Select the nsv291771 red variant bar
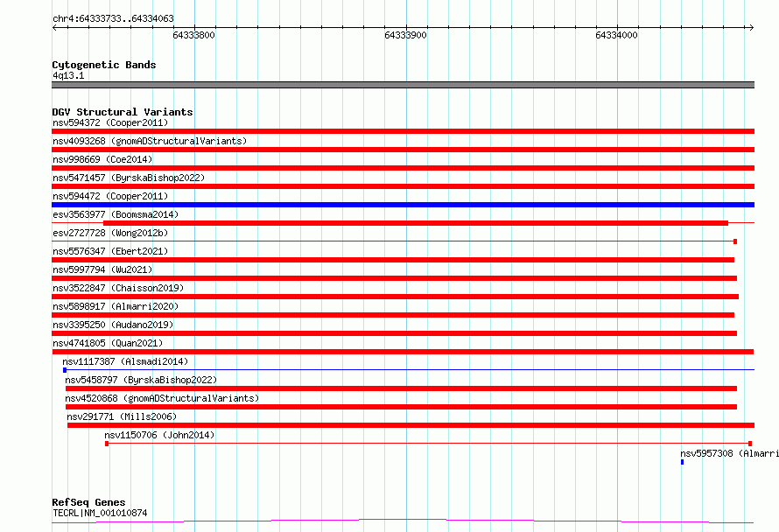Viewport: 779px width, 532px height. (x=411, y=425)
